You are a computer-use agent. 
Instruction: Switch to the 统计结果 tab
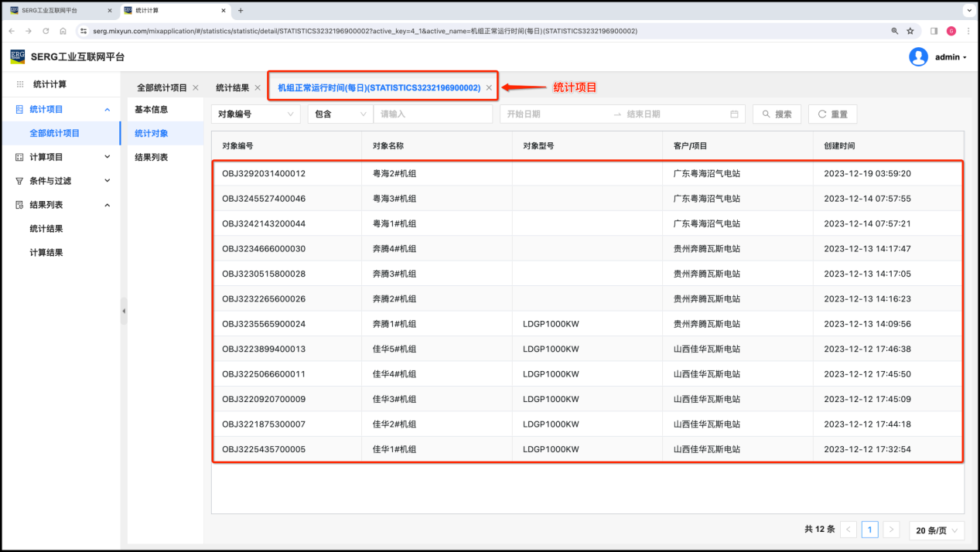[232, 88]
